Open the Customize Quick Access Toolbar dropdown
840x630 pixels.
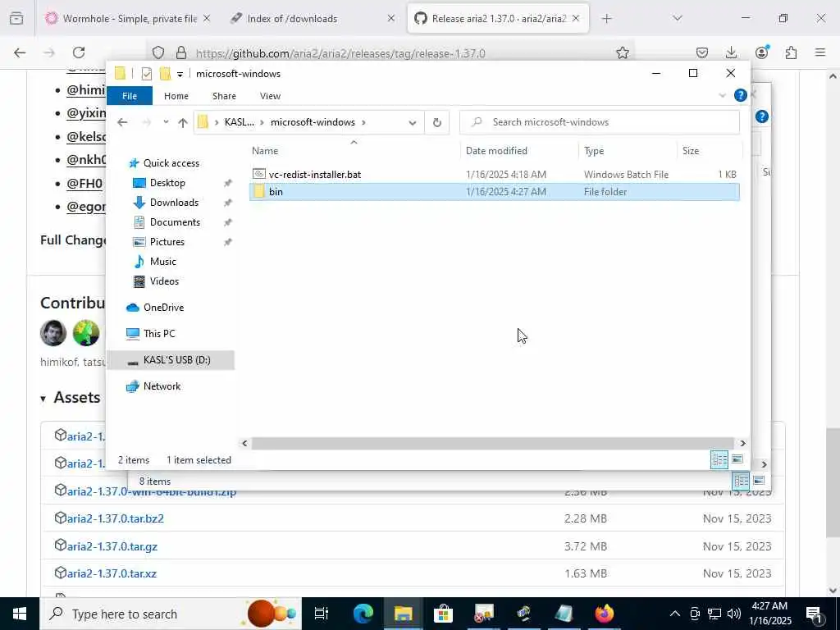180,75
